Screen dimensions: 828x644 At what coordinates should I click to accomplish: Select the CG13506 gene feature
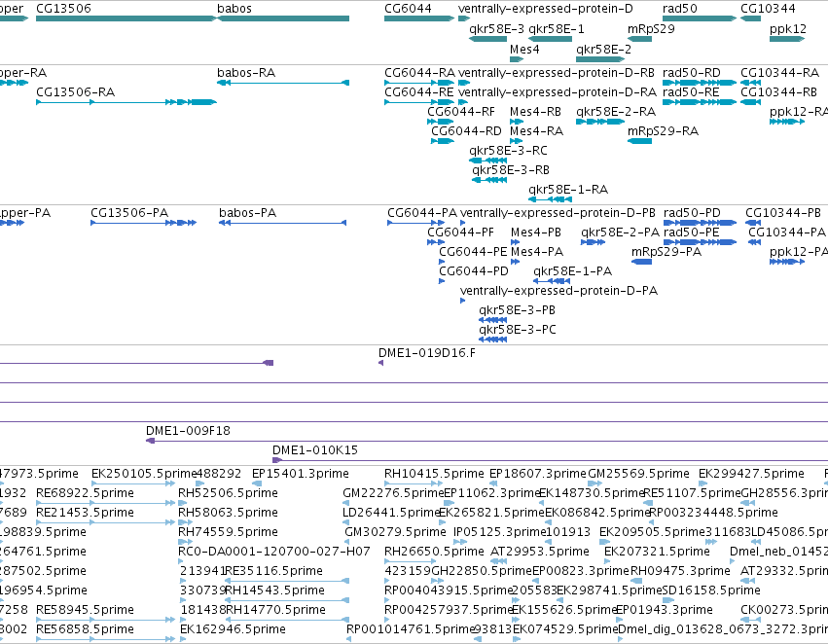126,18
